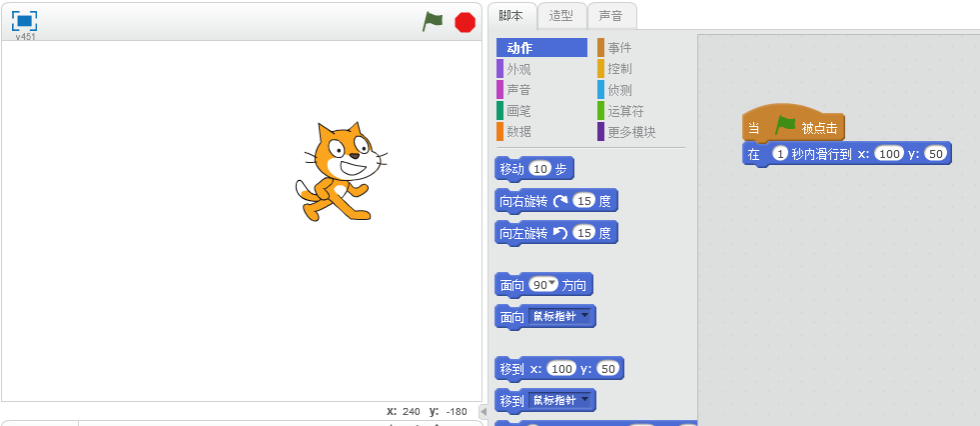Viewport: 980px width, 426px height.
Task: Click the red stop sign button
Action: [x=465, y=22]
